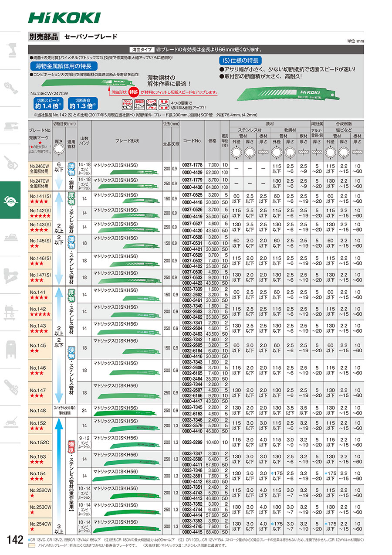Click the コンビネーション blade feature icon
Screen dimensions: 392x555
click(126, 103)
